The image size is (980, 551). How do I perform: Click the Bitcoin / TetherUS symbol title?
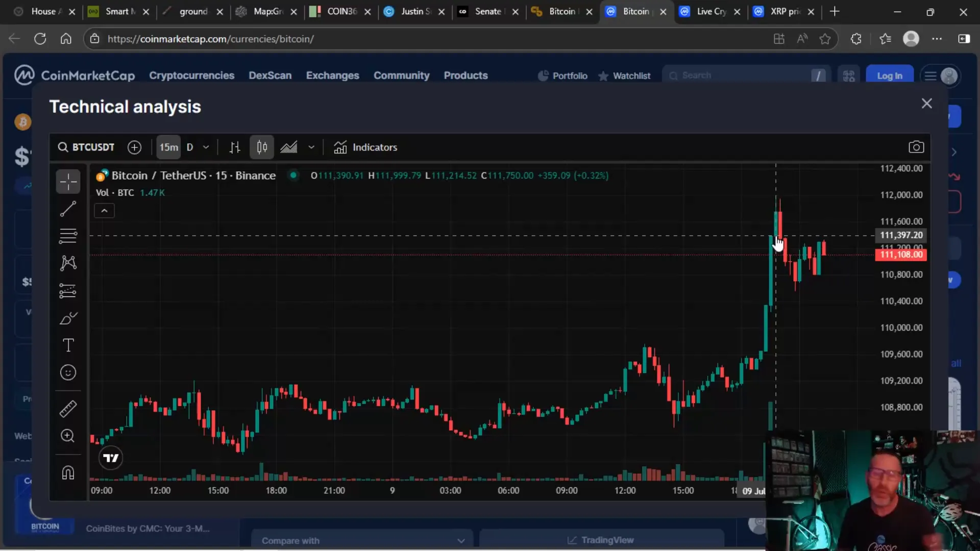click(x=193, y=176)
